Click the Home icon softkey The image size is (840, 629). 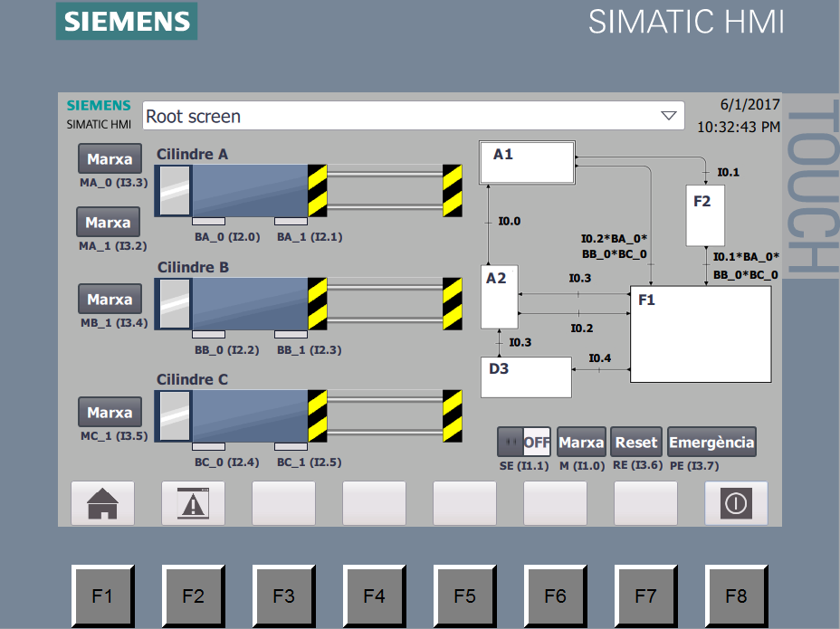pos(102,503)
